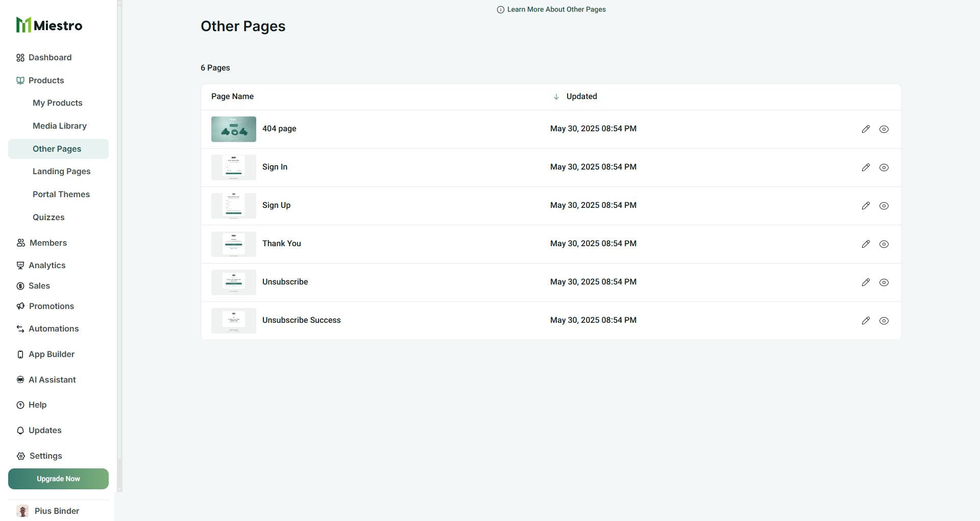Expand the Settings sidebar item
The height and width of the screenshot is (521, 980).
click(x=45, y=456)
